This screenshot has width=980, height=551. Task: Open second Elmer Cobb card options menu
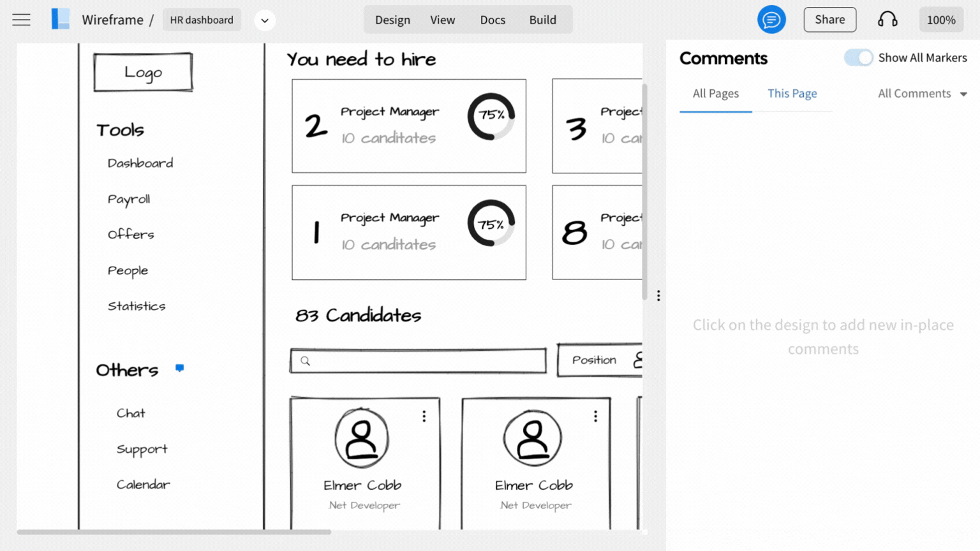[595, 416]
